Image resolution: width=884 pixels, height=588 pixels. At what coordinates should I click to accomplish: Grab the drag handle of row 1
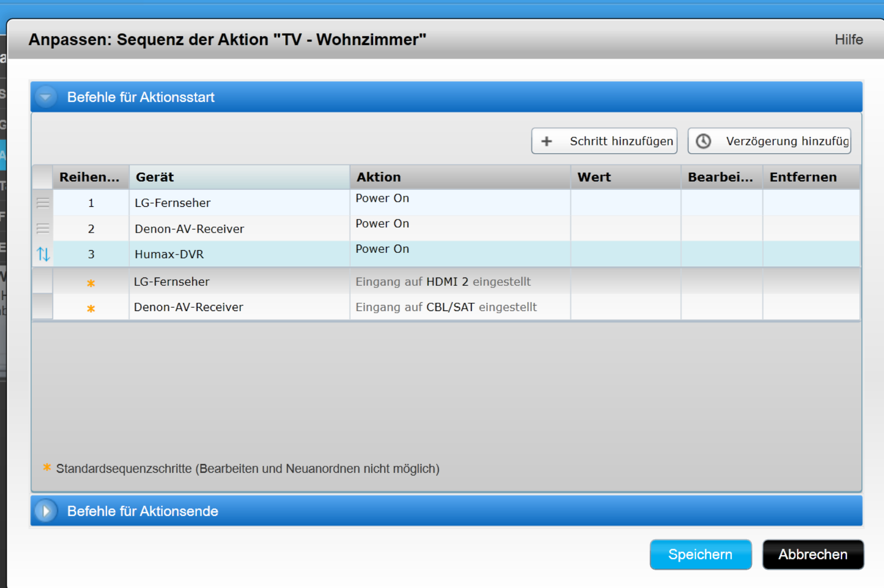(43, 203)
